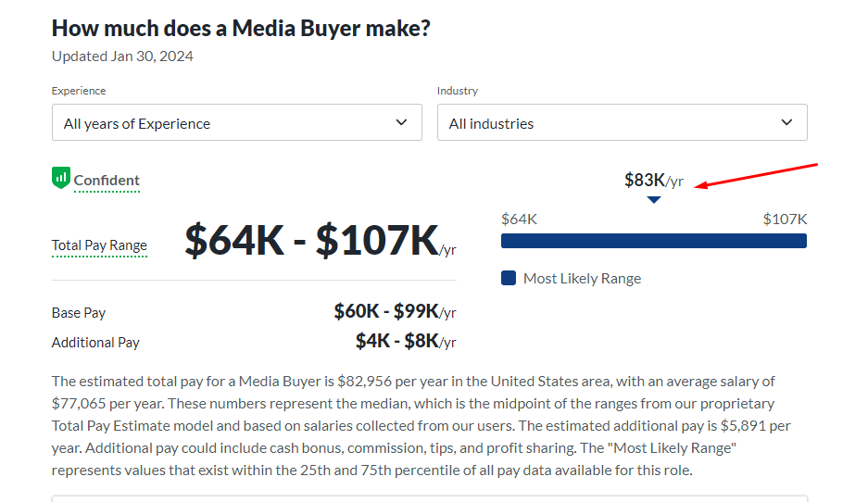Click the Updated Jan 30, 2024 text
868x502 pixels.
122,56
